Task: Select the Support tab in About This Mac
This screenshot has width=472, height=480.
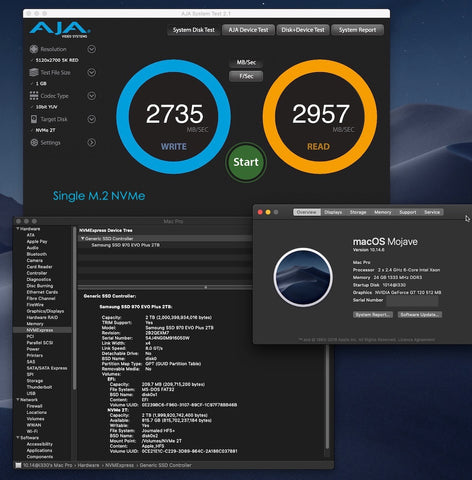Action: 408,212
